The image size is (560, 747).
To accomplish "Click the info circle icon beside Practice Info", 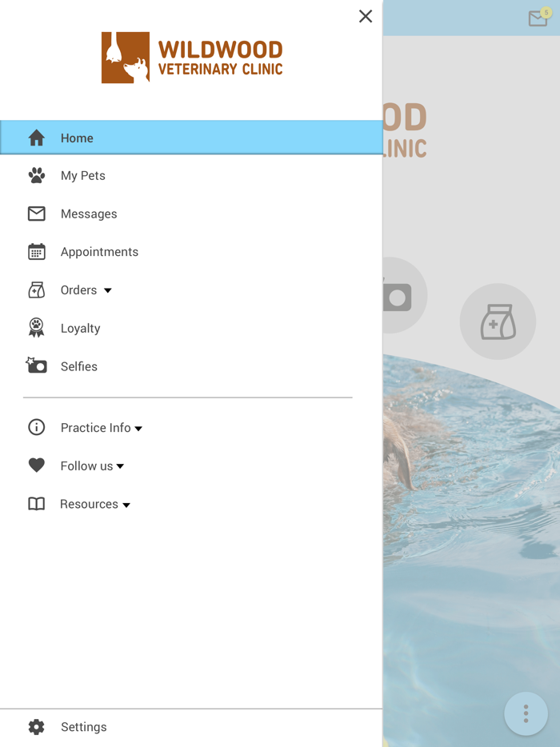I will click(37, 427).
